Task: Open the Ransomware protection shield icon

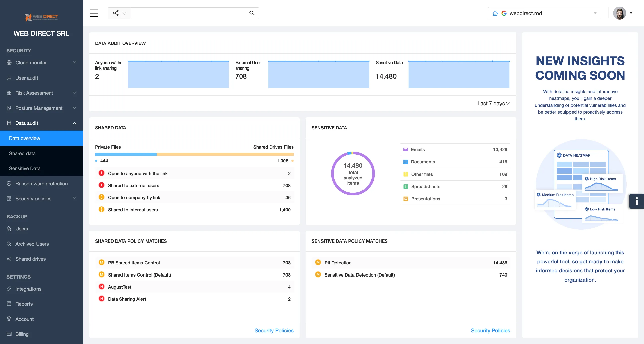Action: pyautogui.click(x=9, y=184)
